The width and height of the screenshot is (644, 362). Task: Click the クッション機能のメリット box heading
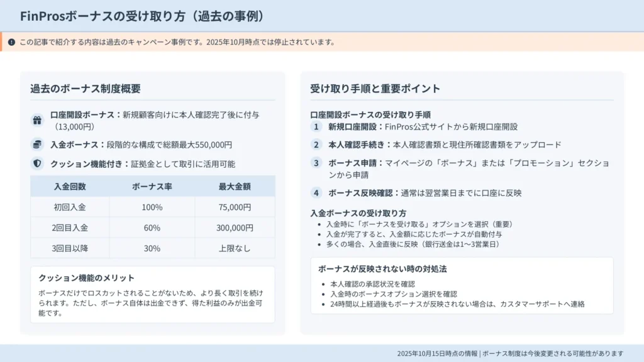click(x=87, y=278)
